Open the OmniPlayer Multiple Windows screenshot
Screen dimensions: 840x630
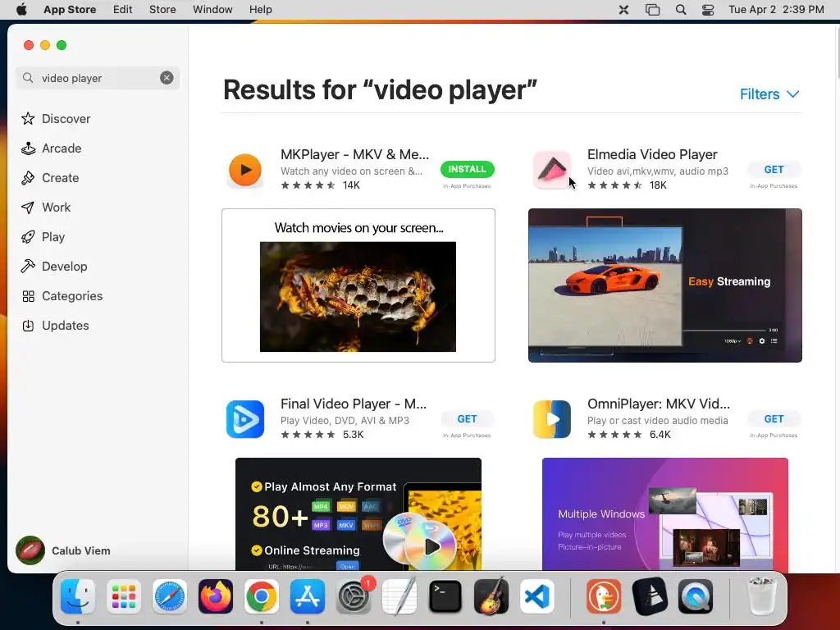click(664, 514)
